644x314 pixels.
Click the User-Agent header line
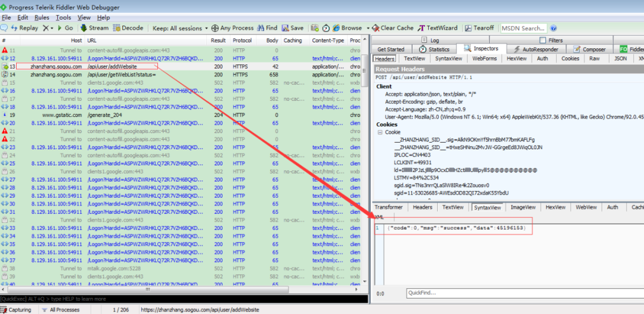point(514,117)
